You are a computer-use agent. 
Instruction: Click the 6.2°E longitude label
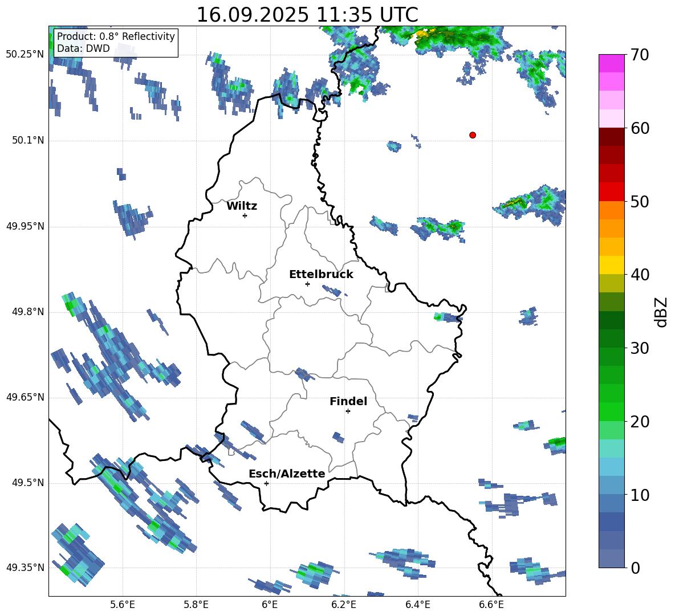pyautogui.click(x=344, y=605)
